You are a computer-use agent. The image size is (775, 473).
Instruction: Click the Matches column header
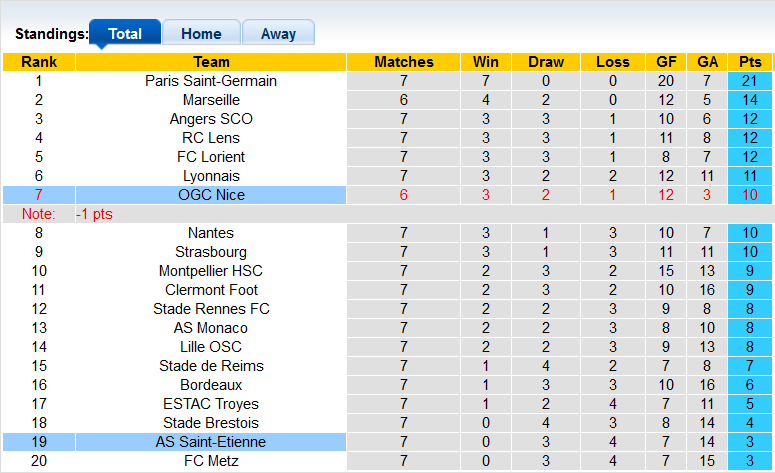(x=404, y=62)
